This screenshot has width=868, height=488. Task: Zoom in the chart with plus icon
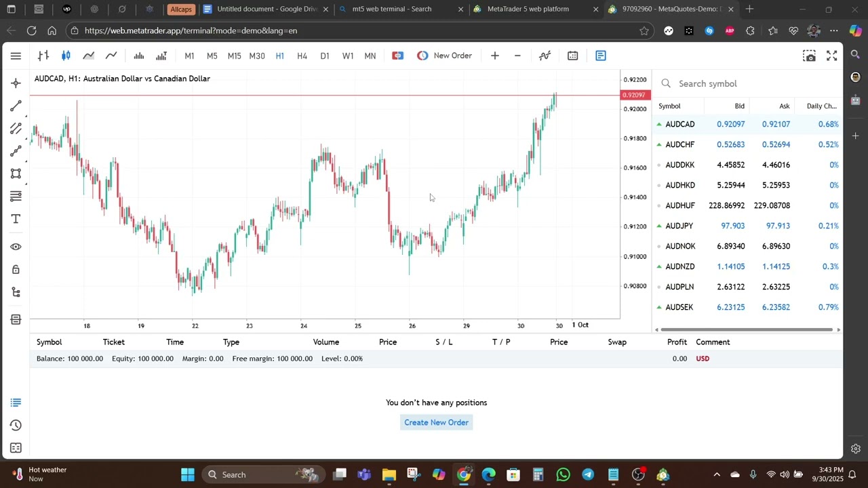(x=495, y=56)
